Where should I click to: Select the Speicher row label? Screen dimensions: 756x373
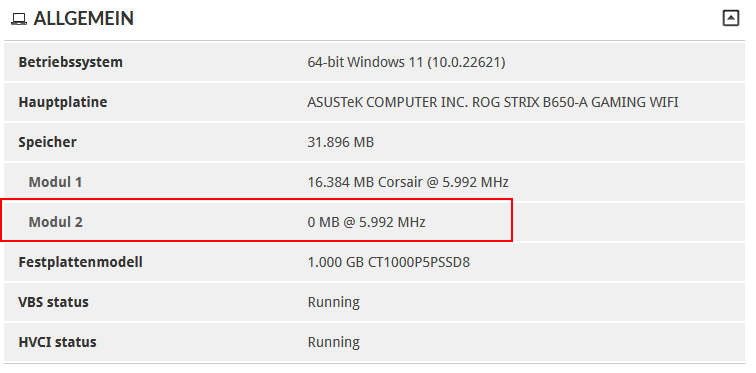click(x=47, y=142)
